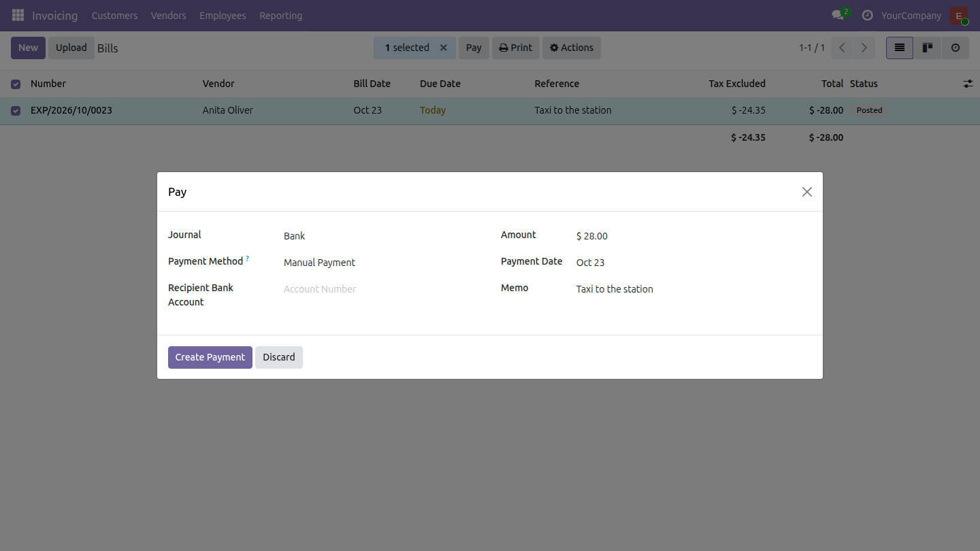This screenshot has width=980, height=551.
Task: Sort by Tax Excluded column header
Action: pos(737,84)
